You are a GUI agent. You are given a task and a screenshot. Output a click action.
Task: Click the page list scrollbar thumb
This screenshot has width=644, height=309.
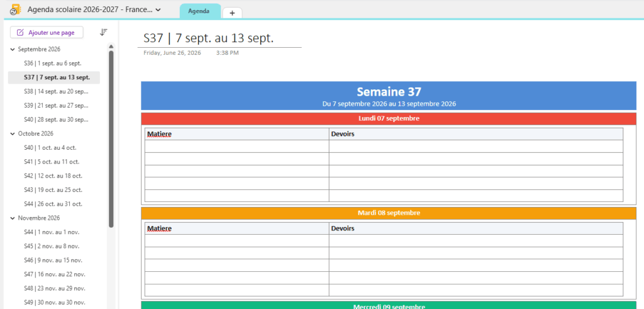[111, 139]
